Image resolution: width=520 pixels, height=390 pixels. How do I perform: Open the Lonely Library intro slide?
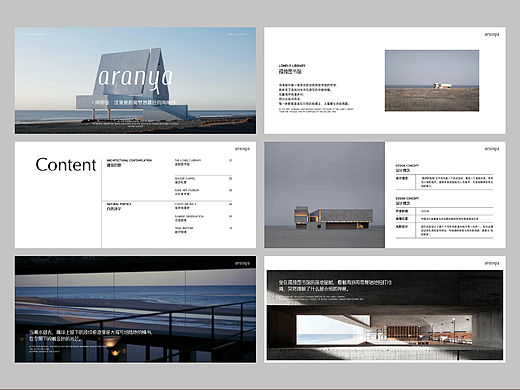tap(385, 81)
